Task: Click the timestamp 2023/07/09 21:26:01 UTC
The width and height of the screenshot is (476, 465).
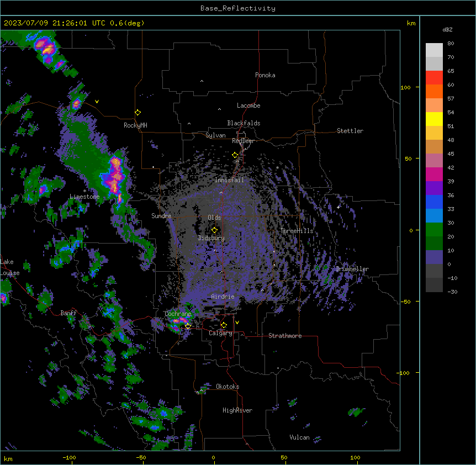Action: point(55,23)
